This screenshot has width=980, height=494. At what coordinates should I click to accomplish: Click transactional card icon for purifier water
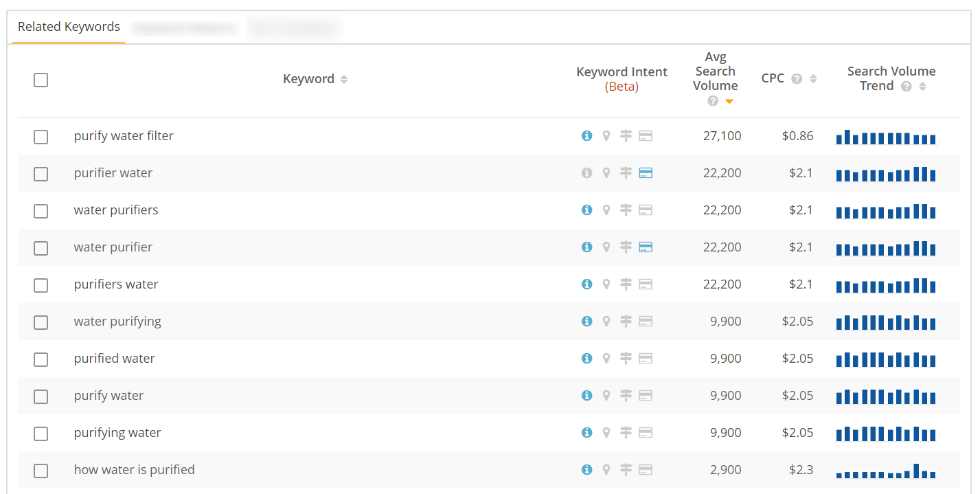pos(646,173)
